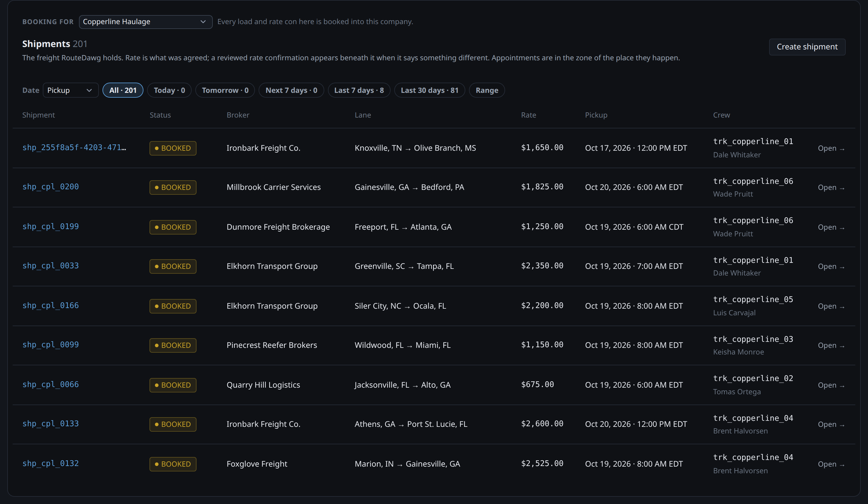Click BOOKED badge on shp_cpl_0199 row
Screen dimensions: 868x504
pyautogui.click(x=173, y=227)
